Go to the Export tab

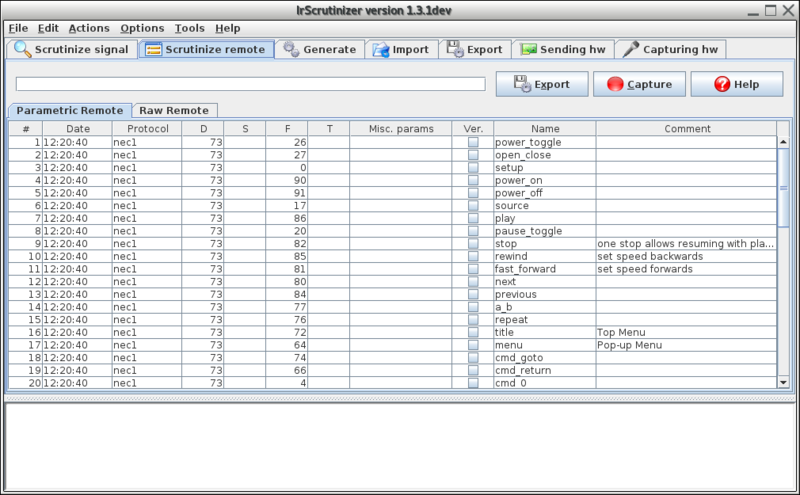[475, 49]
